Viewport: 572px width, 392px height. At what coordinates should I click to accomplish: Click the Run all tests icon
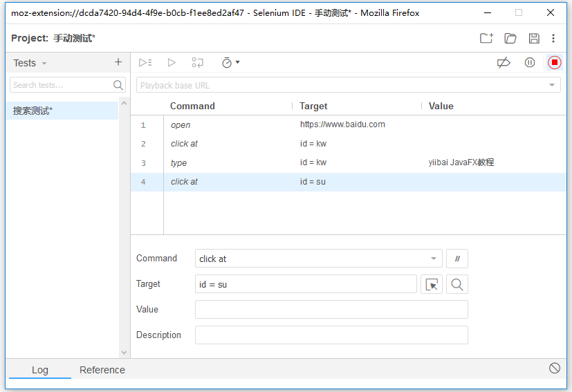tap(145, 62)
